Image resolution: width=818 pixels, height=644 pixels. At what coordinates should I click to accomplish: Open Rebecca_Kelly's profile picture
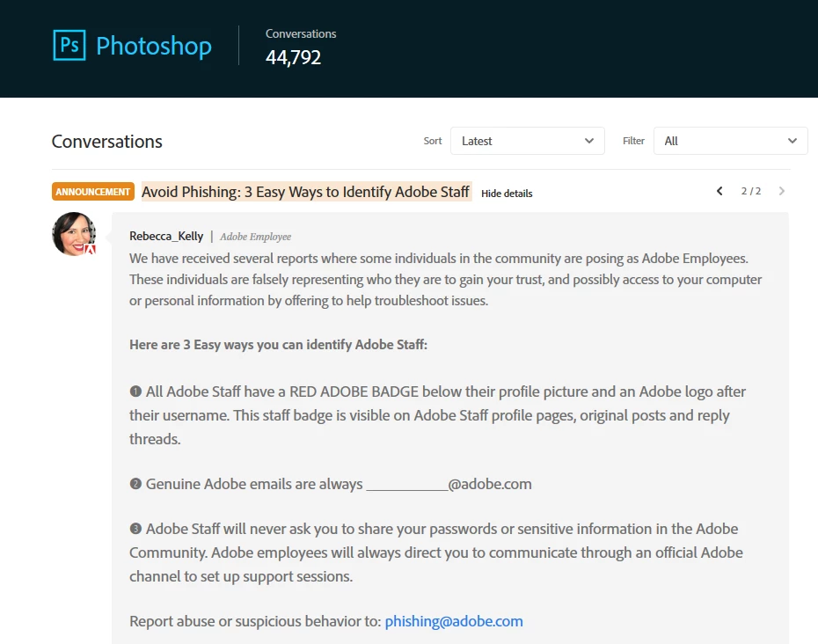tap(74, 234)
